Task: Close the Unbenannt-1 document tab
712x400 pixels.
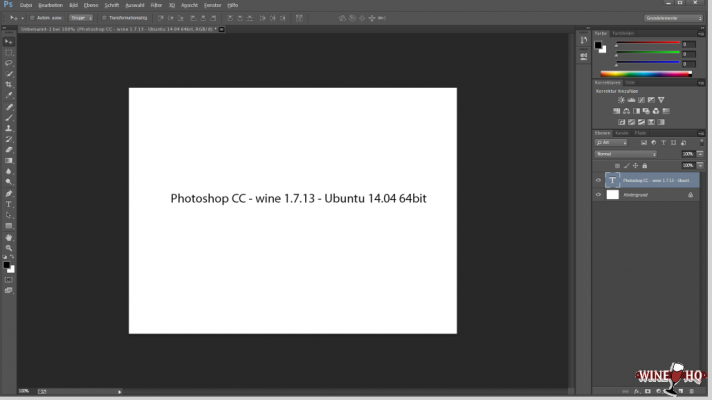Action: pos(222,30)
